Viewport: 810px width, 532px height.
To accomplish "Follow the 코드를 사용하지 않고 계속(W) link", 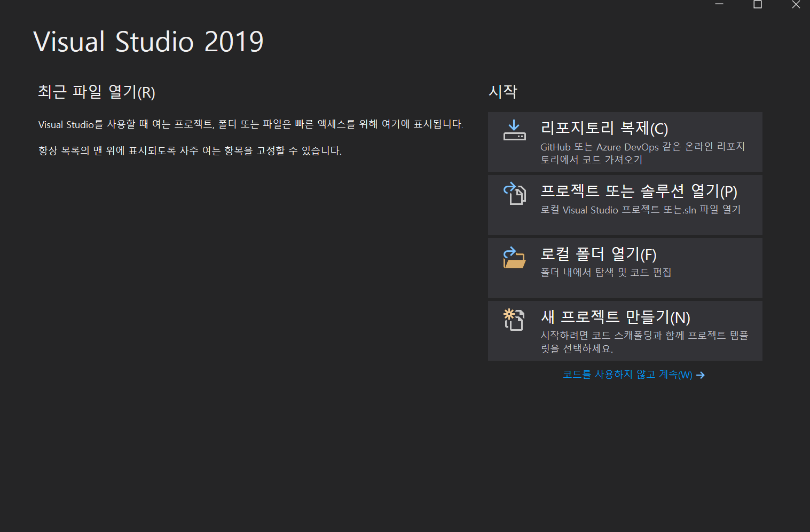I will [627, 375].
